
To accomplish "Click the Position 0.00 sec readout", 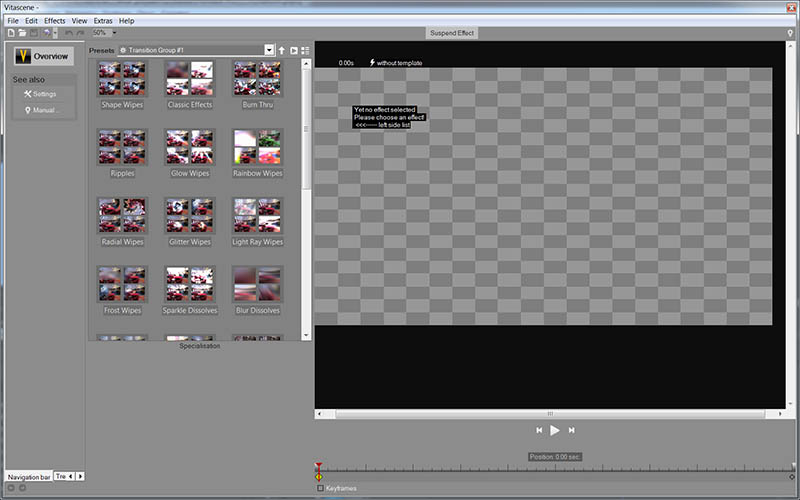I will (x=555, y=457).
